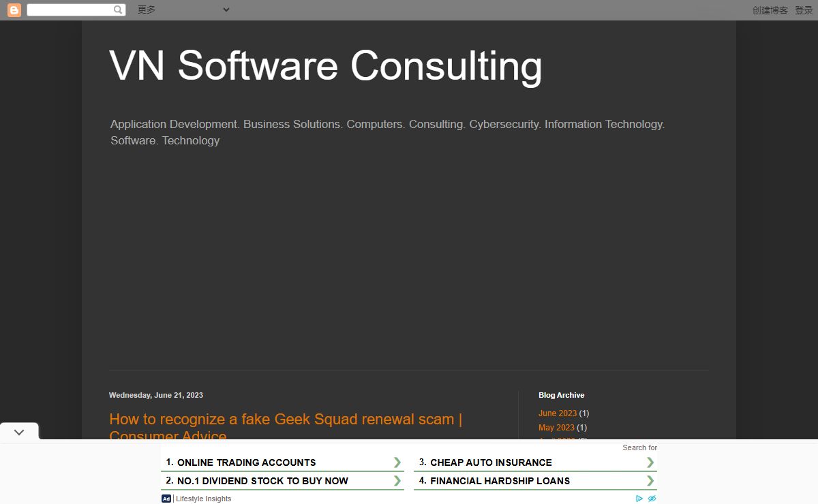Image resolution: width=818 pixels, height=504 pixels.
Task: Click the 创建博客 link
Action: click(770, 10)
